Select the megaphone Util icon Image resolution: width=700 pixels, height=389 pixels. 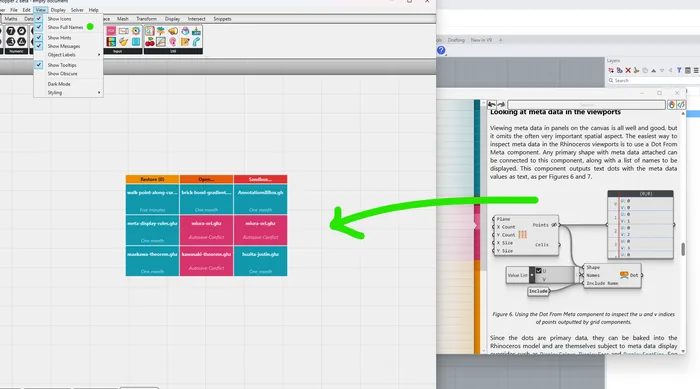click(x=173, y=31)
